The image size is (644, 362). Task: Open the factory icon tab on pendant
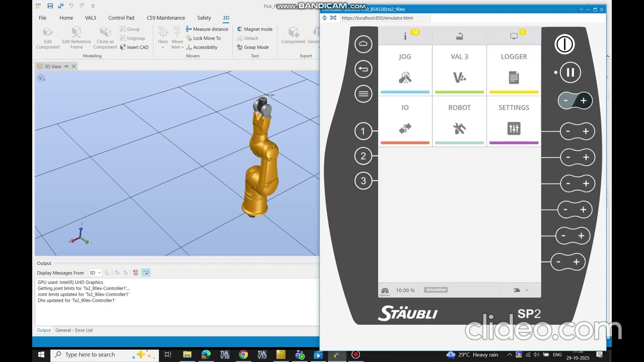pyautogui.click(x=459, y=36)
